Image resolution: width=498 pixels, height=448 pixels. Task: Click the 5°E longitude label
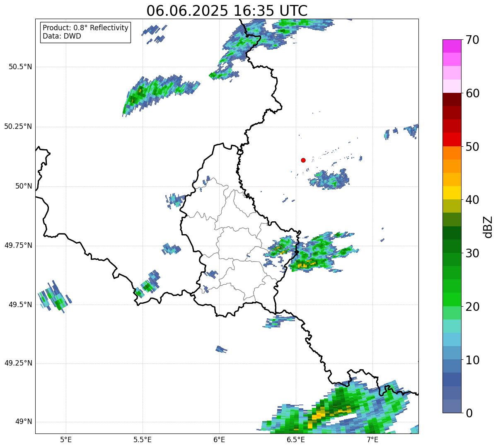tap(66, 439)
